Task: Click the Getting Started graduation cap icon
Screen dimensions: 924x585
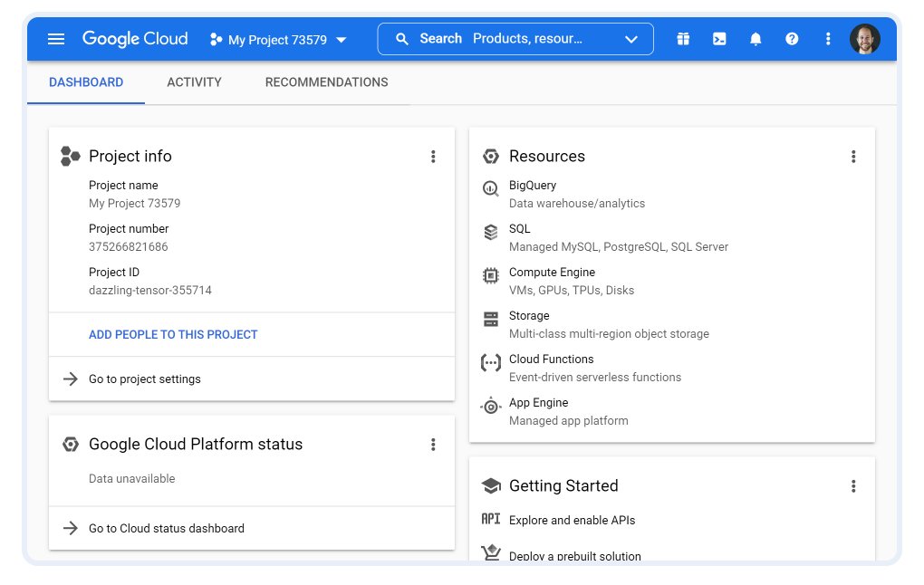Action: [491, 486]
